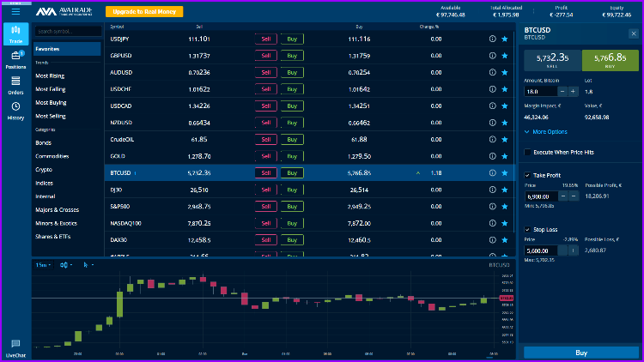Toggle favorite star for DJ30

505,190
